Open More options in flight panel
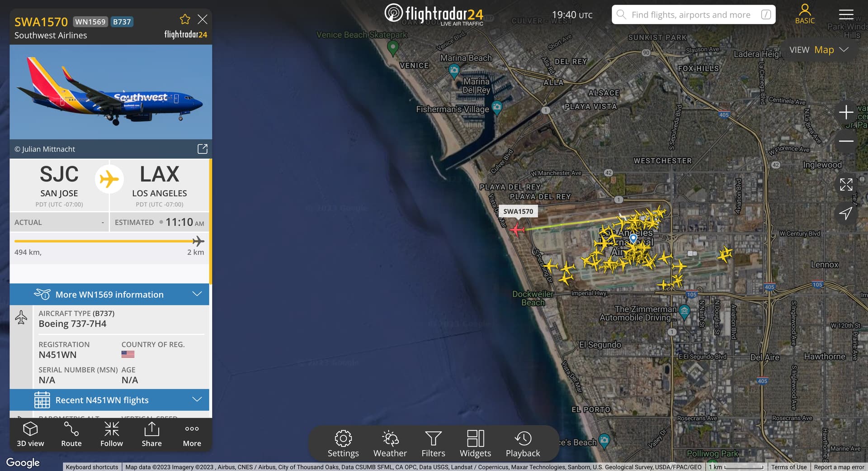This screenshot has height=471, width=868. [192, 434]
